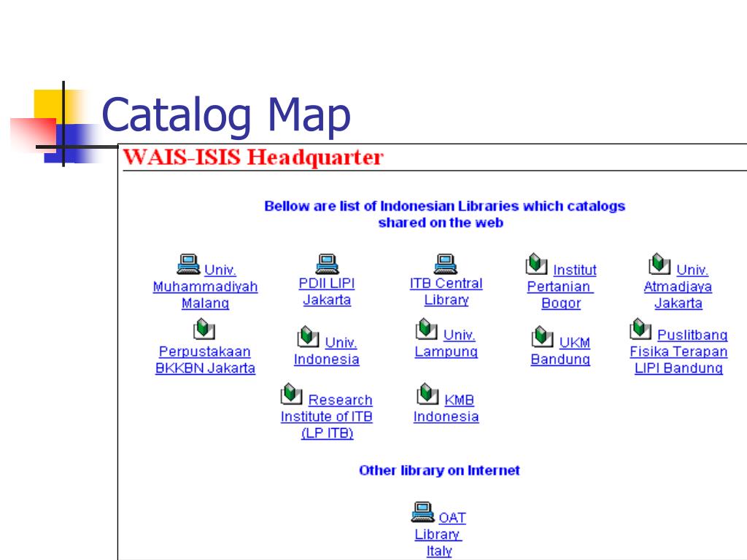Open the Univ. Lampung catalog link

coord(446,343)
